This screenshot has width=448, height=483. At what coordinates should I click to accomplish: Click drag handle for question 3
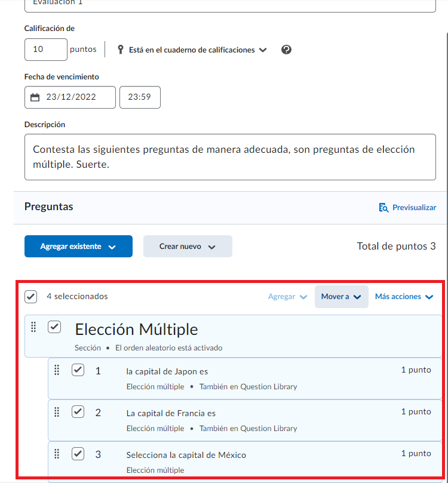click(x=57, y=454)
